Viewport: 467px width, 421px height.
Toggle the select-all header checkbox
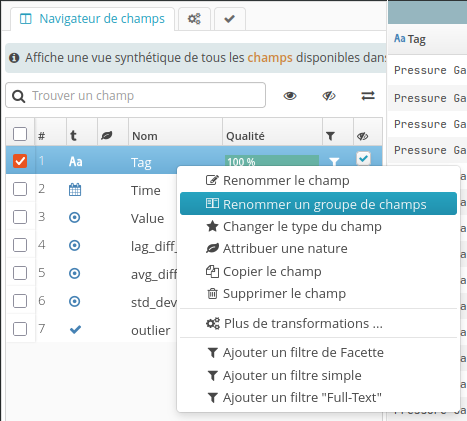coord(20,134)
